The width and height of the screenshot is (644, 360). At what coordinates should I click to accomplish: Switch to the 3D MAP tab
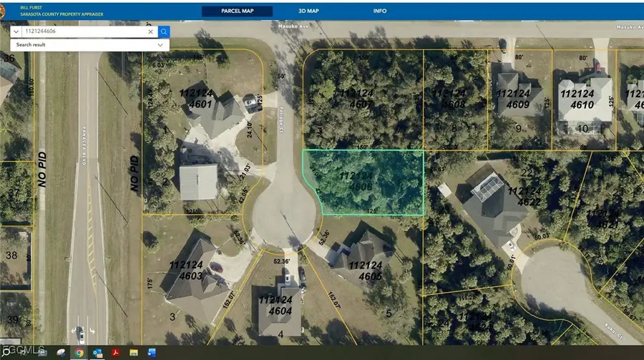[308, 11]
